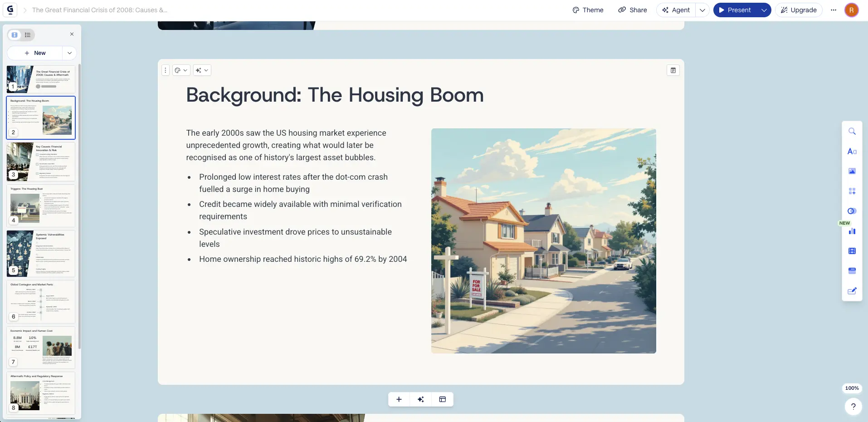Start presentation with Present button

point(735,10)
